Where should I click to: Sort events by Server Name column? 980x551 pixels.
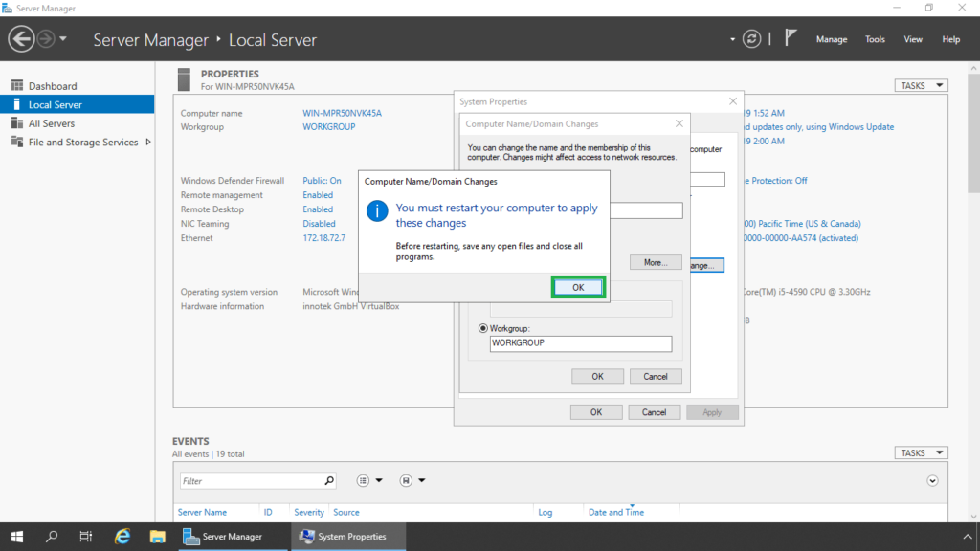202,513
